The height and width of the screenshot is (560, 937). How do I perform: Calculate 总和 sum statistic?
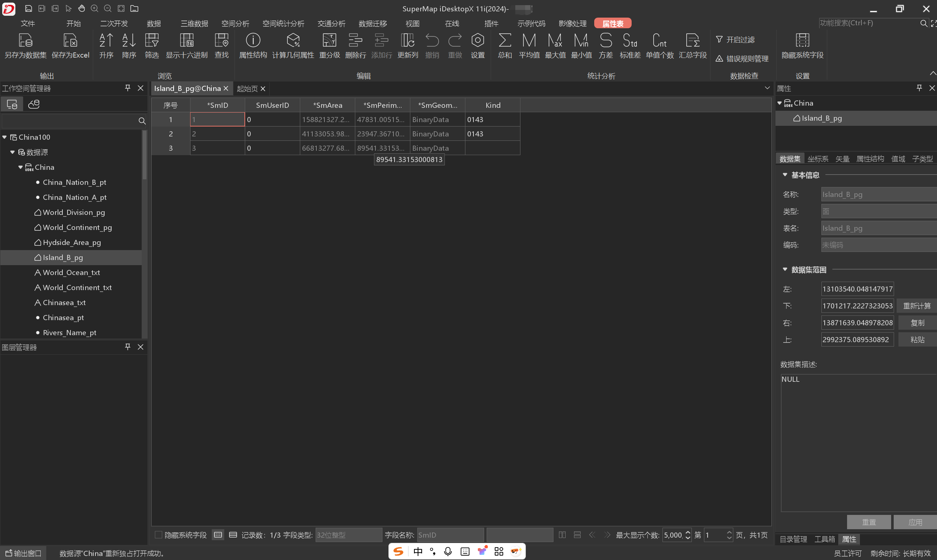point(505,40)
